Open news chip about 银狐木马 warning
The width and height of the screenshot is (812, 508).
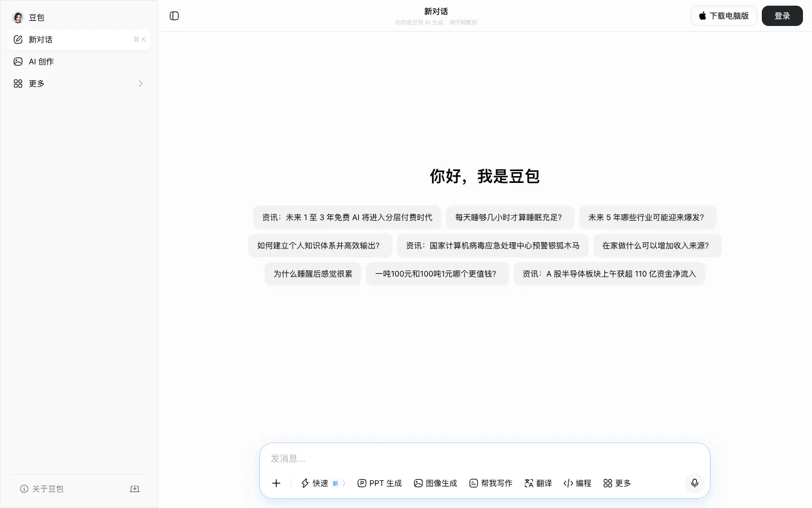493,246
